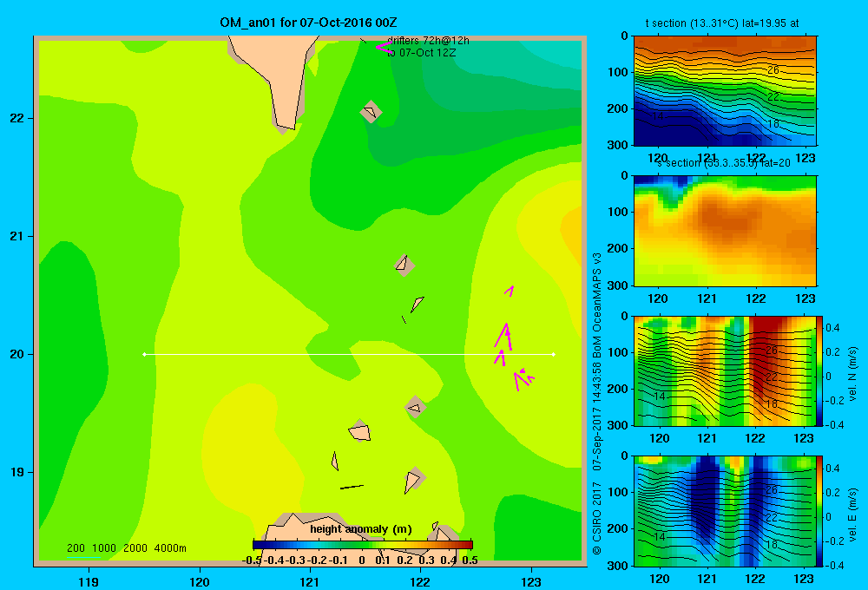The image size is (868, 590).
Task: Click the "to 07-Oct 12Z" legend text
Action: (421, 53)
